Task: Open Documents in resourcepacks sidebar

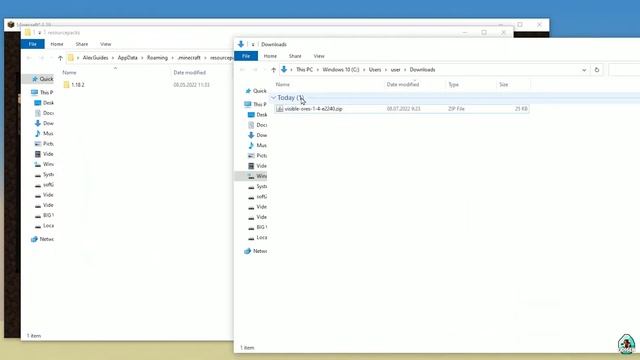Action: point(44,113)
